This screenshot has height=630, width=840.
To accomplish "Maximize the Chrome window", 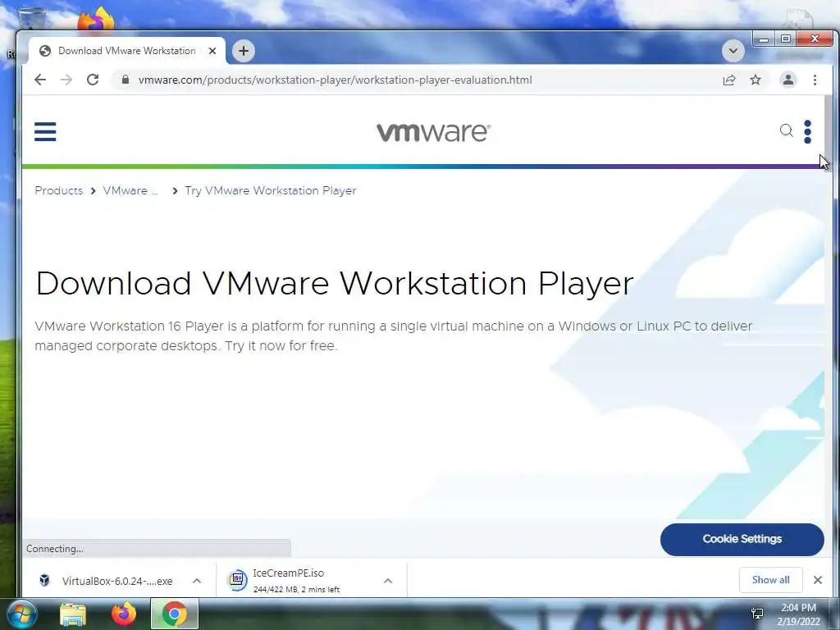I will (785, 39).
